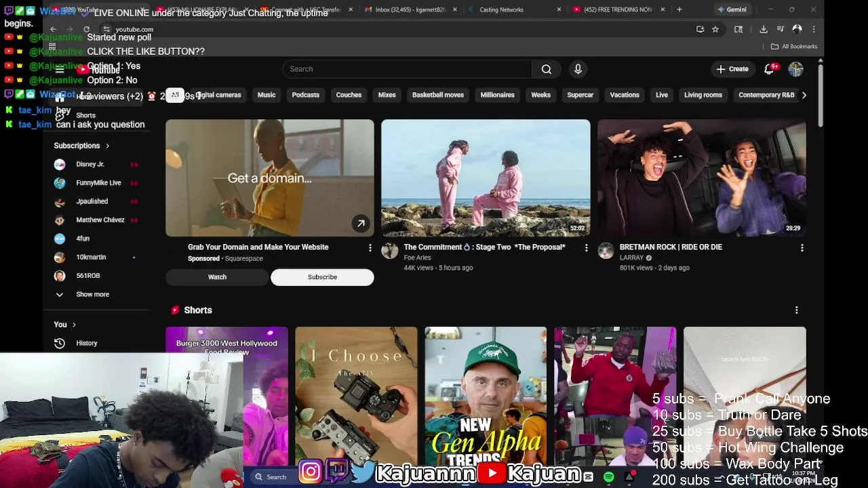868x488 pixels.
Task: Select the Podcasts chip
Action: (x=305, y=95)
